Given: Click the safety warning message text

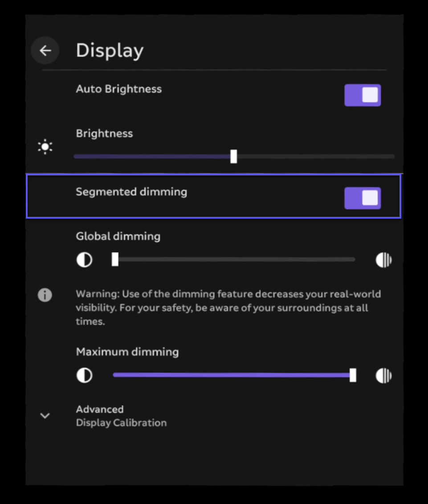Looking at the screenshot, I should [x=228, y=307].
